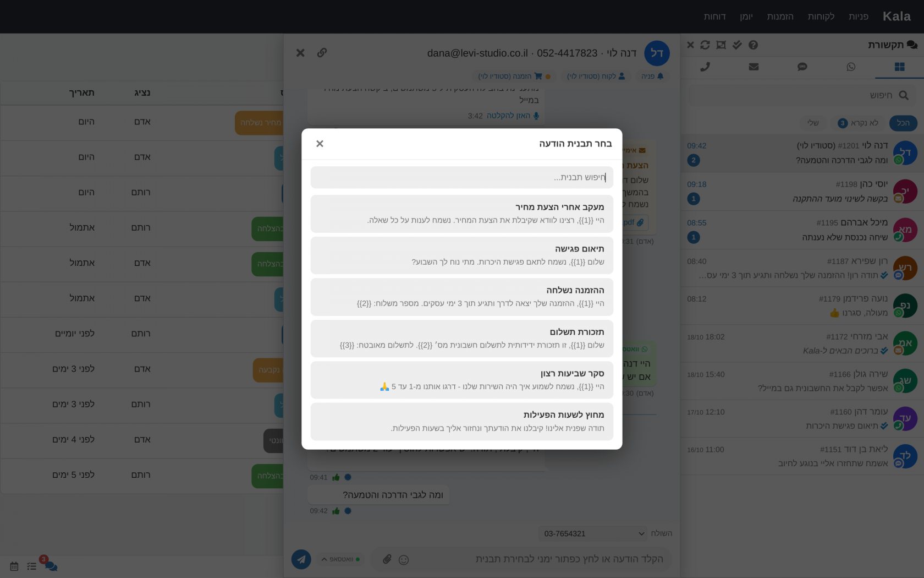
Task: Click the attachment paperclip icon
Action: 387,559
